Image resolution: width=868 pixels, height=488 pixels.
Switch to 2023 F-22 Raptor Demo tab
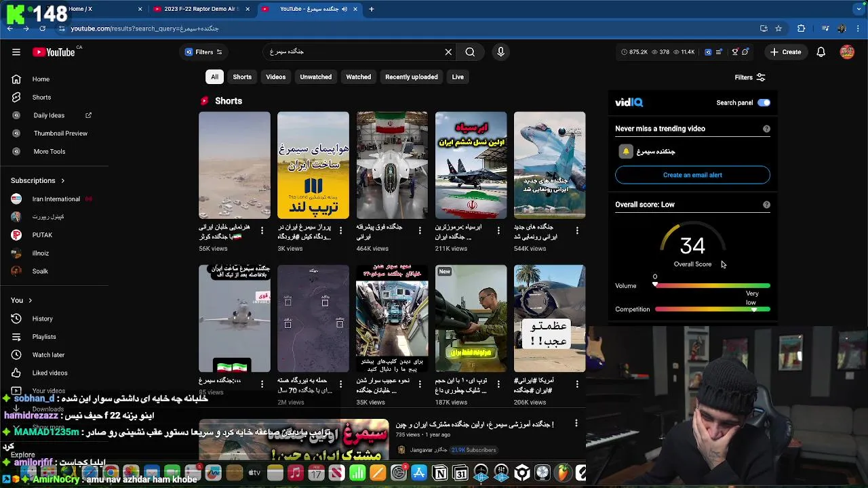point(202,9)
